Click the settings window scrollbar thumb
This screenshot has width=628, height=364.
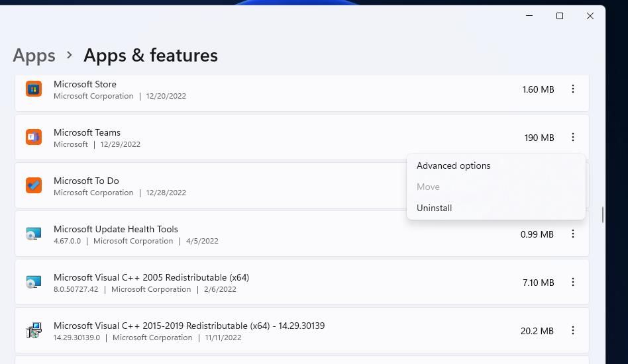click(602, 215)
